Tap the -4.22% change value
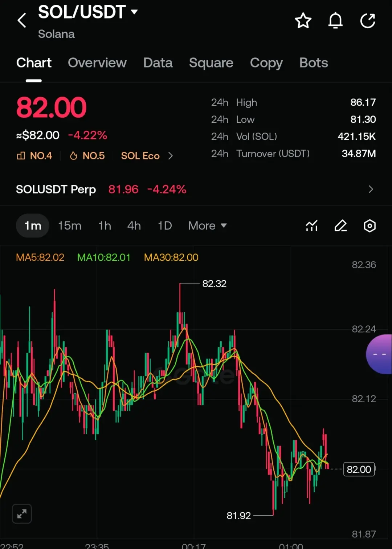The width and height of the screenshot is (392, 549). point(88,135)
